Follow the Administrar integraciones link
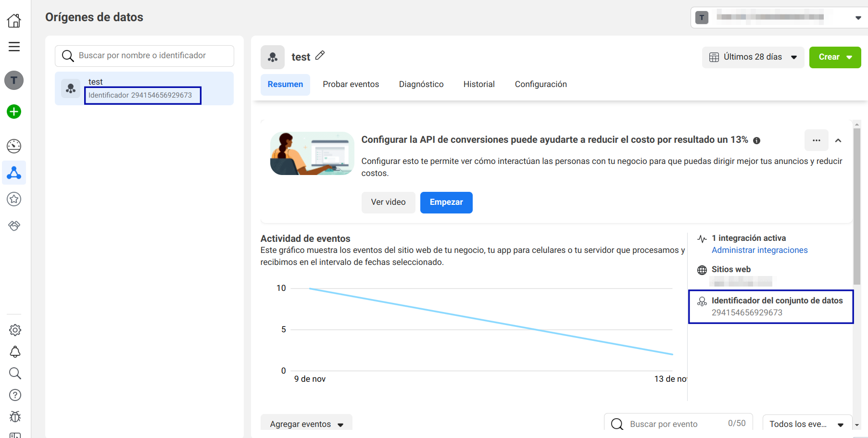The height and width of the screenshot is (438, 868). pos(759,250)
